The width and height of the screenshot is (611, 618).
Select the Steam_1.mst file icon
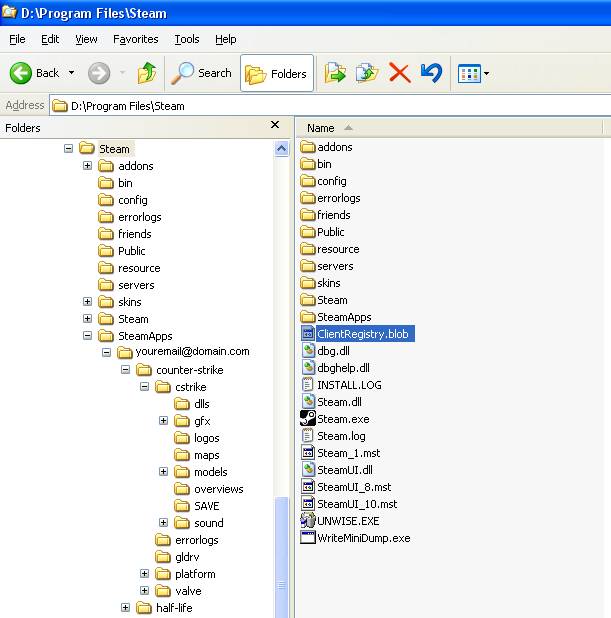coord(308,453)
